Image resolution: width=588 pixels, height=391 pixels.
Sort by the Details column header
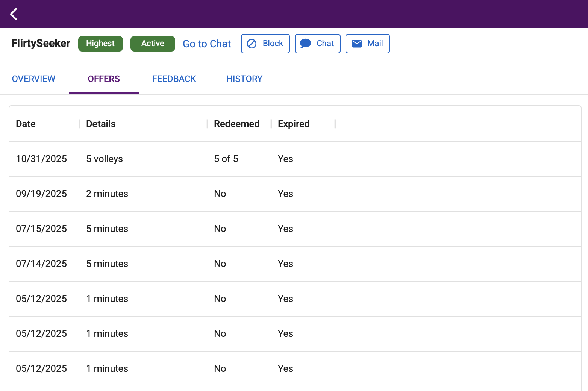point(101,124)
